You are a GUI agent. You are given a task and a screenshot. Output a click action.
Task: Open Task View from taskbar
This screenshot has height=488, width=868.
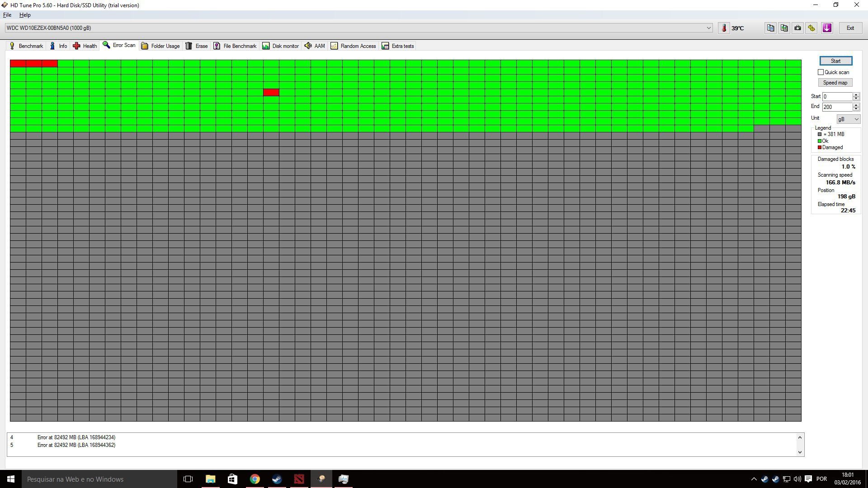188,479
